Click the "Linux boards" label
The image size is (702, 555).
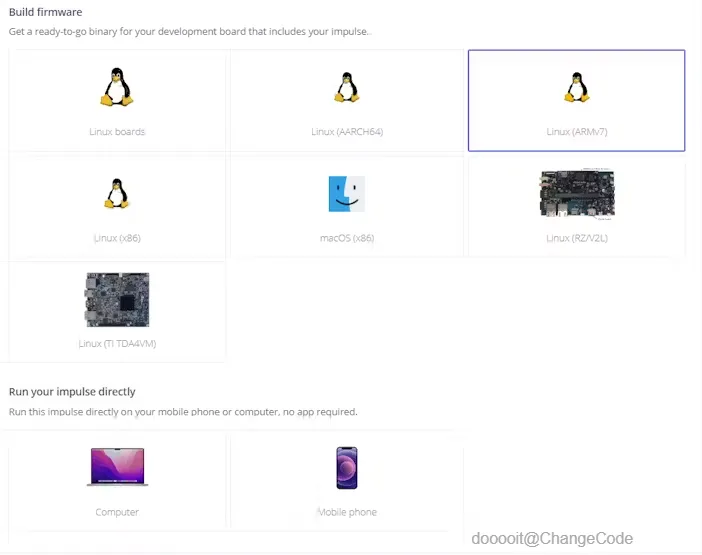(117, 132)
